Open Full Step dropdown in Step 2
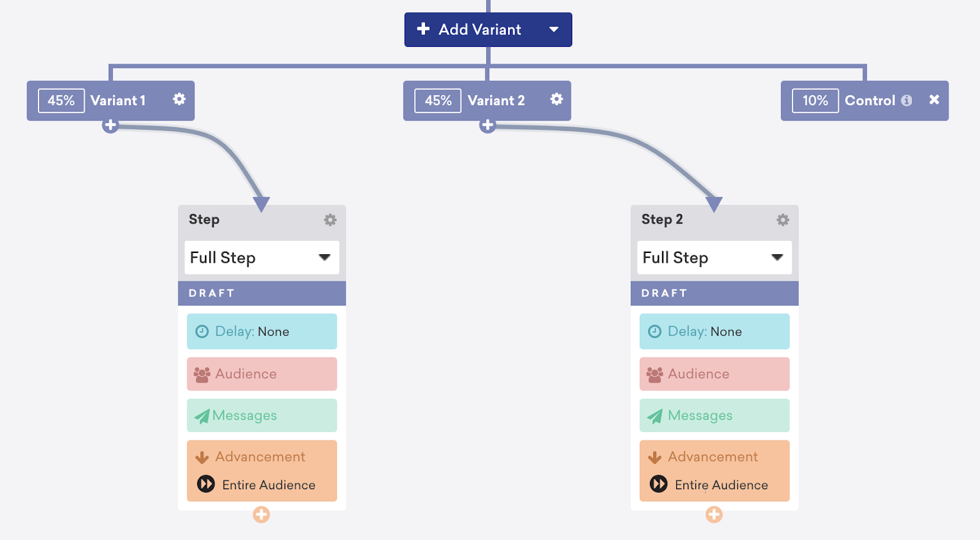Screen dimensions: 980x540 [x=714, y=257]
